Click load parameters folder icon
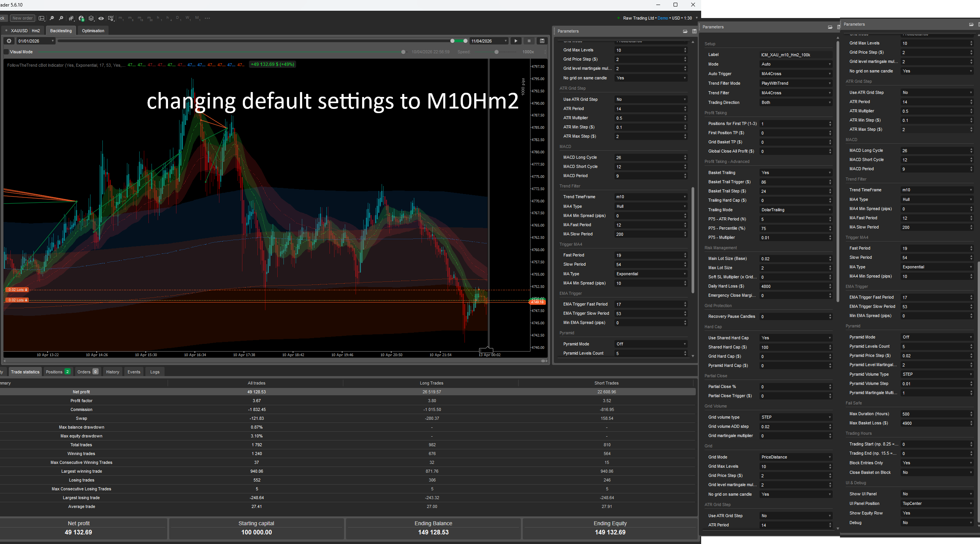The height and width of the screenshot is (544, 980). [685, 31]
